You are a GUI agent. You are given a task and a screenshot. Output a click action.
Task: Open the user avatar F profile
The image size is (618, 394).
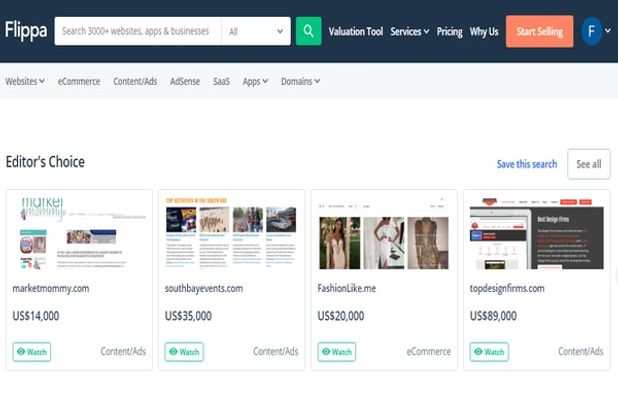tap(591, 31)
